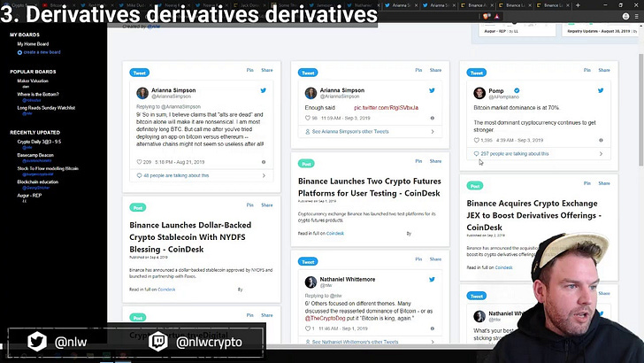644x363 pixels.
Task: Click the 'Tweet' badge on Pomp's card
Action: 477,73
